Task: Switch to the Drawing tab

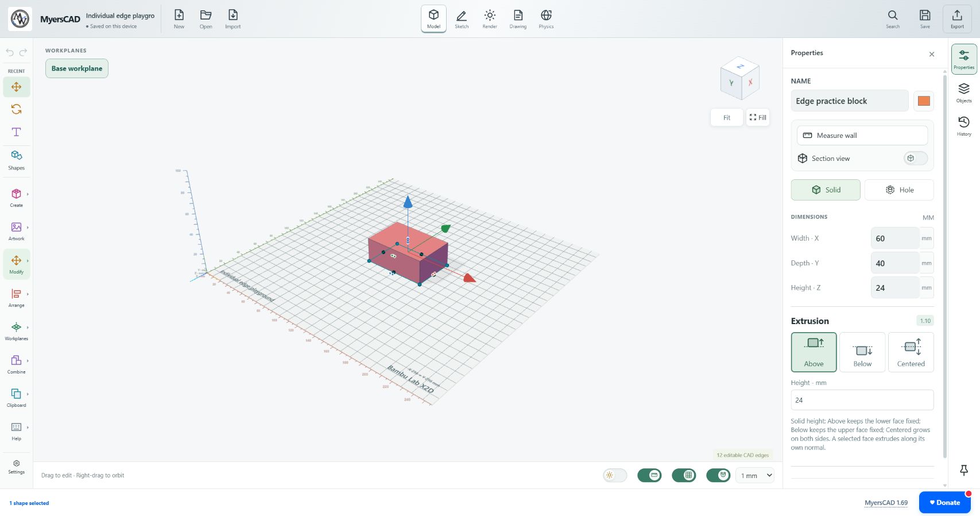Action: click(x=518, y=19)
